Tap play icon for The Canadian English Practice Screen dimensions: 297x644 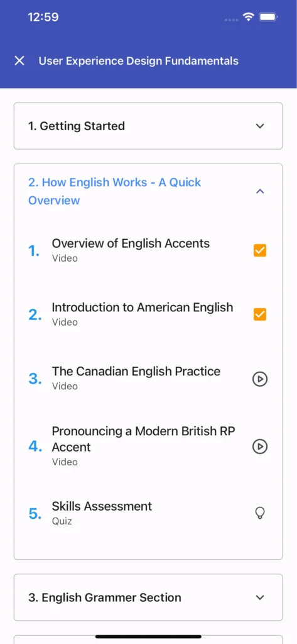[260, 379]
